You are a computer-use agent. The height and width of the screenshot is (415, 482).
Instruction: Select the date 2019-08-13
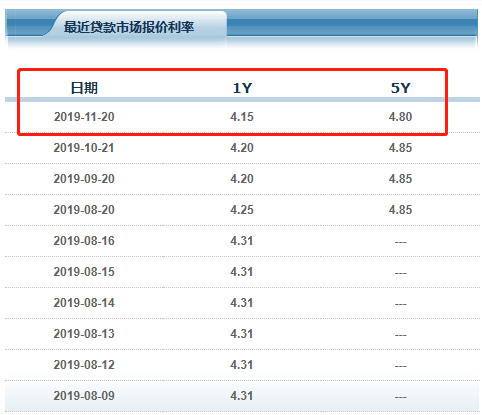tap(84, 334)
